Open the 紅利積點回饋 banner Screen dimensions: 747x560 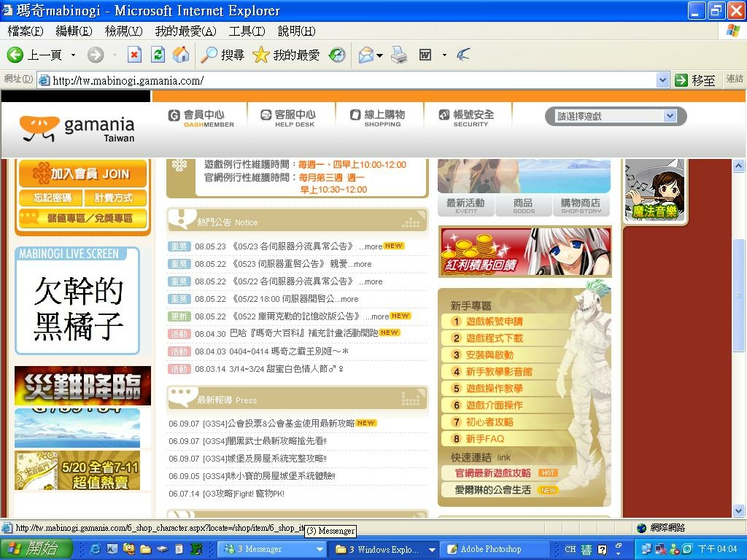point(525,252)
